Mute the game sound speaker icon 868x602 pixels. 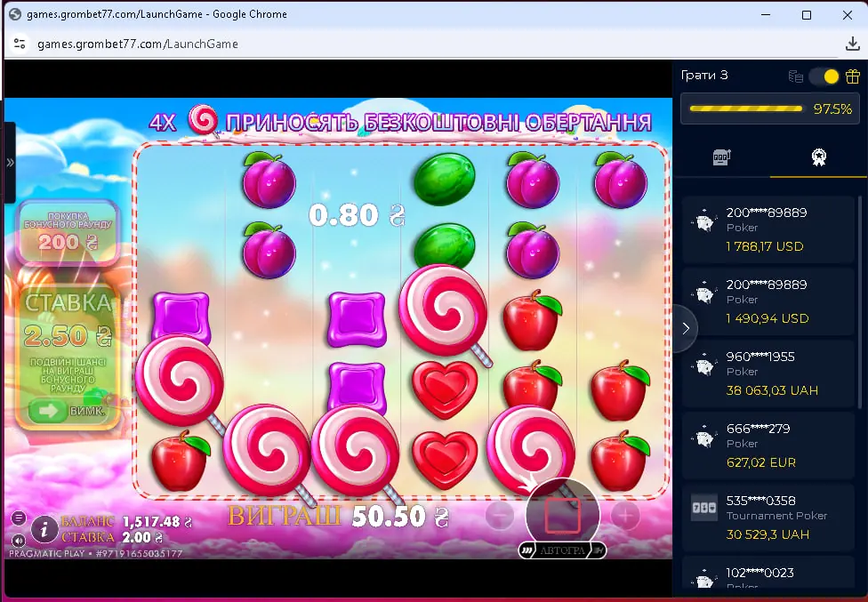click(18, 540)
